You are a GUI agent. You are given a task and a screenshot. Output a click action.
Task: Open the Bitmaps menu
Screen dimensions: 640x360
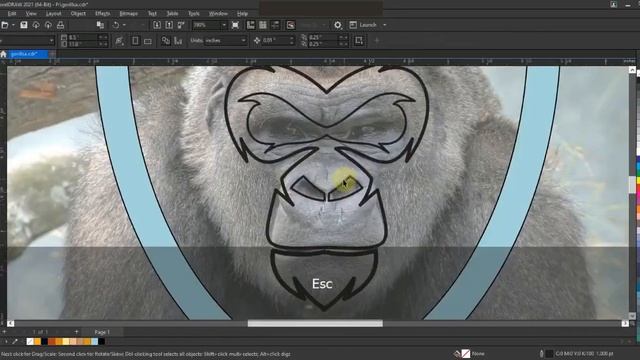click(x=129, y=13)
